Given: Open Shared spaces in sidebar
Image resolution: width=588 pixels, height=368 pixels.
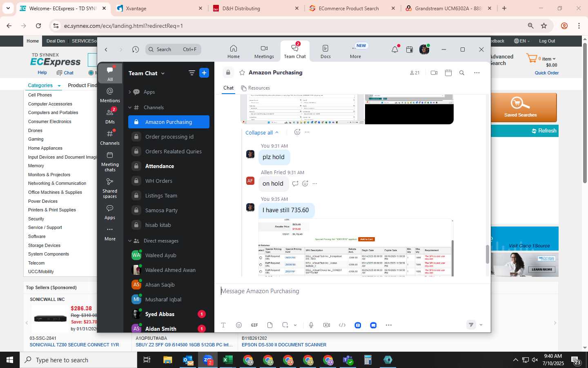Looking at the screenshot, I should [x=110, y=188].
